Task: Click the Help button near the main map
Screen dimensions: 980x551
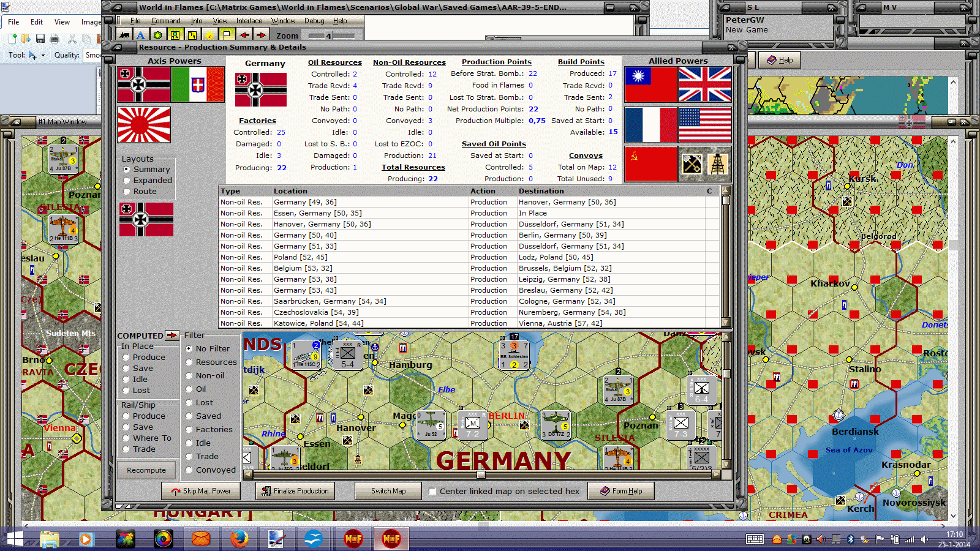Action: pyautogui.click(x=780, y=60)
